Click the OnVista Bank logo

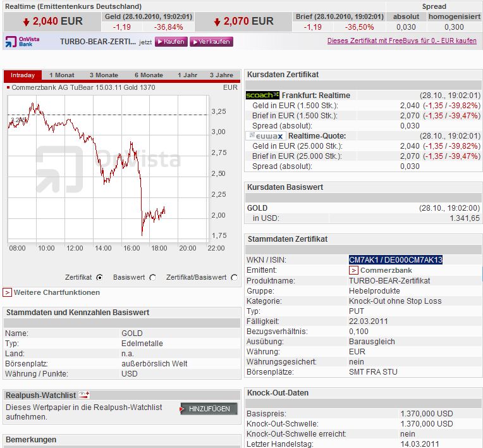(23, 42)
